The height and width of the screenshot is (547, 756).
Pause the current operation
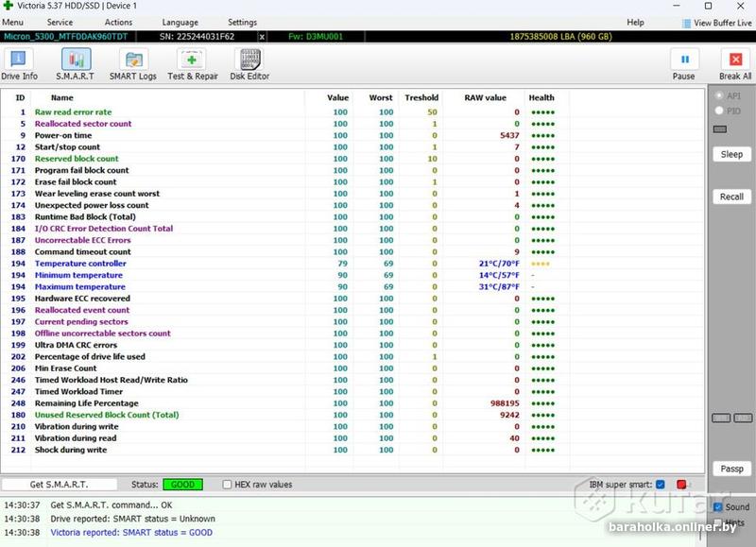(683, 64)
